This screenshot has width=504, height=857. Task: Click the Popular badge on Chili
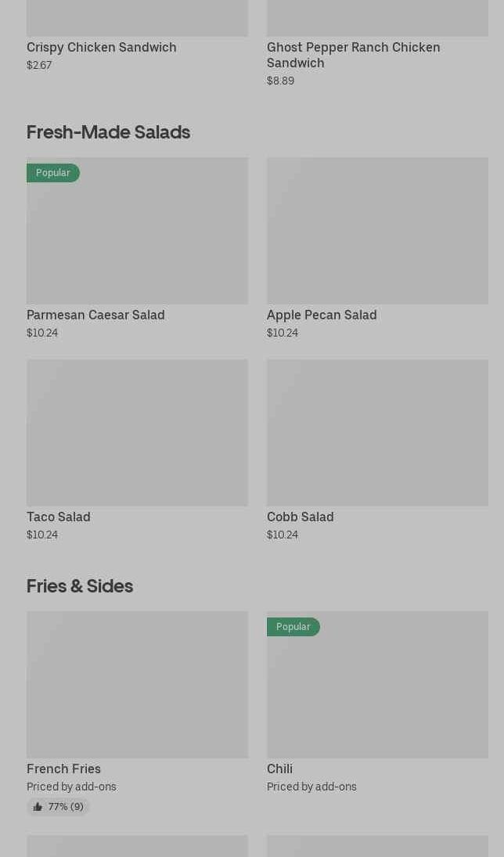tap(293, 627)
